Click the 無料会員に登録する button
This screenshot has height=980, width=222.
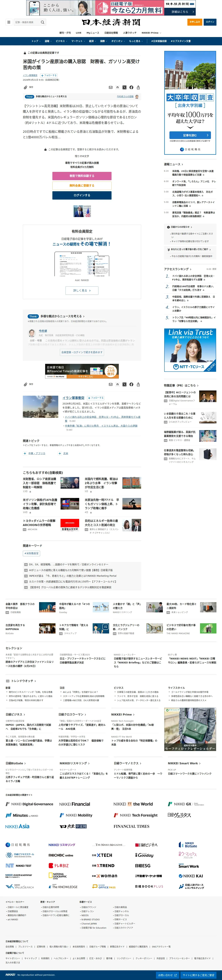[82, 186]
